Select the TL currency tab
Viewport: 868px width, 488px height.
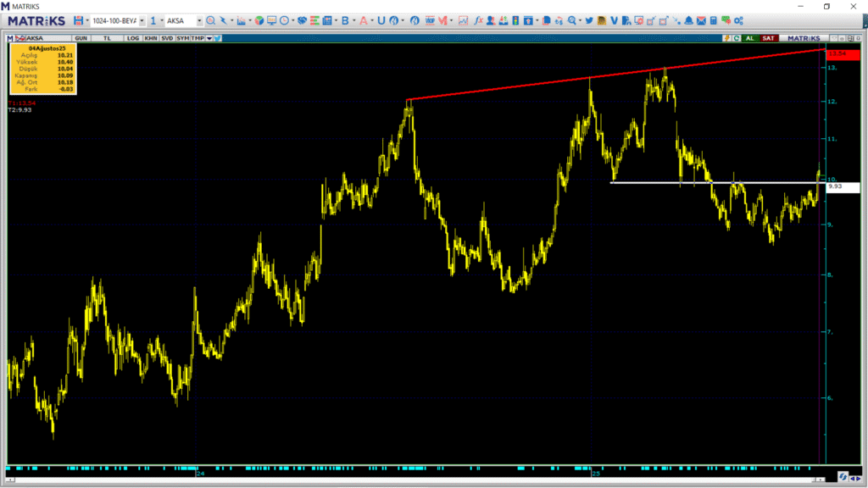(107, 38)
